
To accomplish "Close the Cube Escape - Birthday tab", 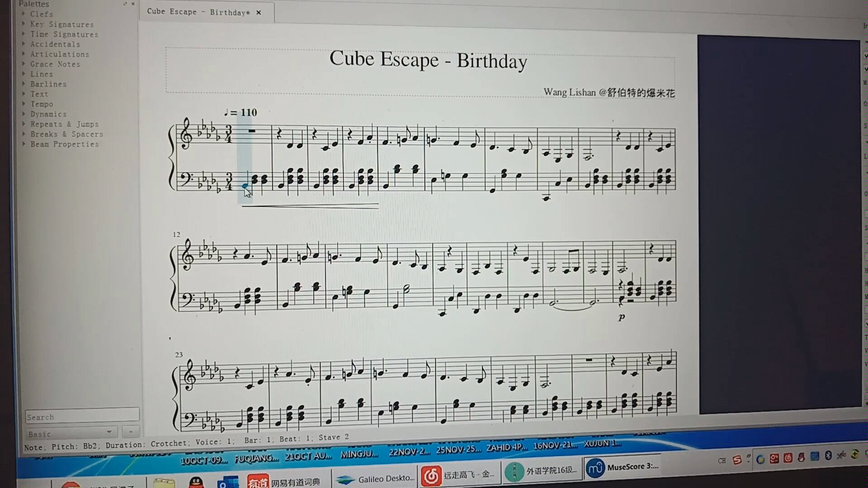I will [258, 13].
